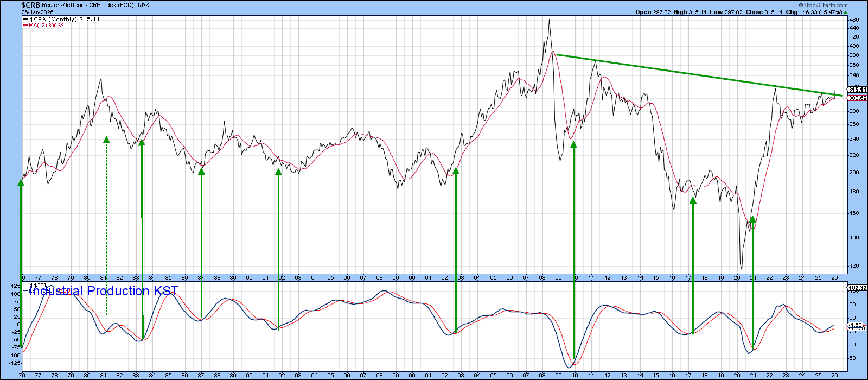Click the 'Industrial Production KST' annotation
Screen dimensions: 868x380
pyautogui.click(x=104, y=291)
